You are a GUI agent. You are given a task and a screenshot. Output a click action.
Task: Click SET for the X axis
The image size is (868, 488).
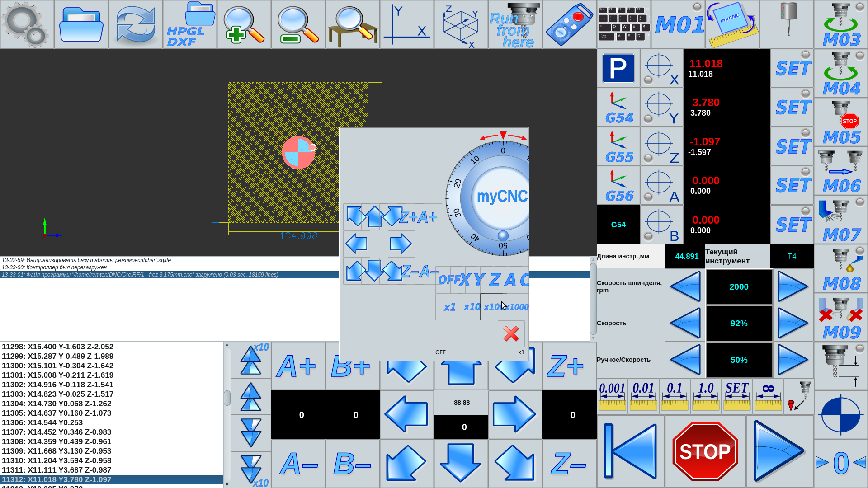[792, 68]
